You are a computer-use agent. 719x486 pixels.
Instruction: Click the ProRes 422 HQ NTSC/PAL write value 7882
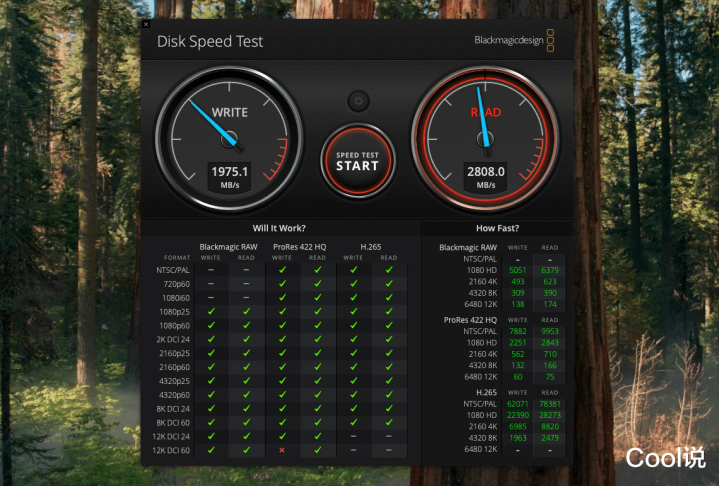coord(518,331)
